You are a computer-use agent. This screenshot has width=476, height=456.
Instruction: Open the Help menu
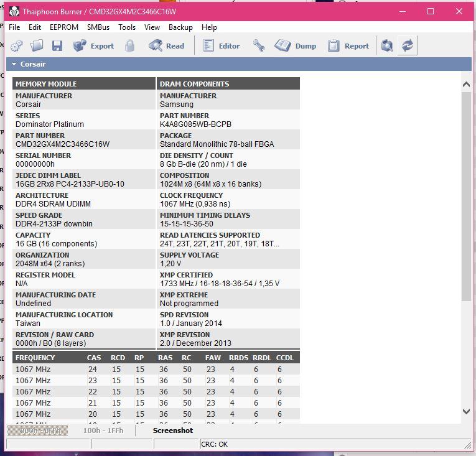[x=209, y=27]
